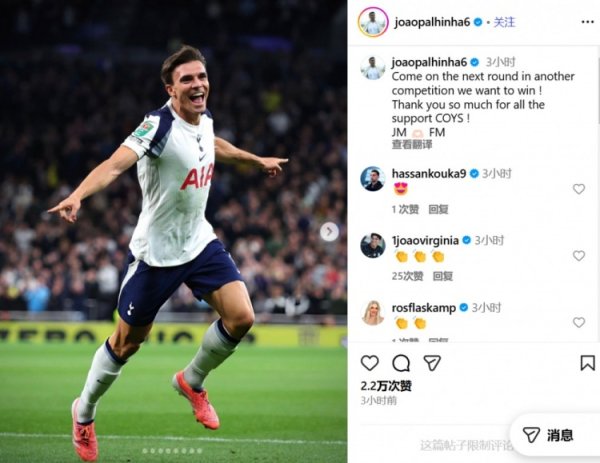This screenshot has height=463, width=600.
Task: Open hassankouka9's avatar
Action: (372, 179)
